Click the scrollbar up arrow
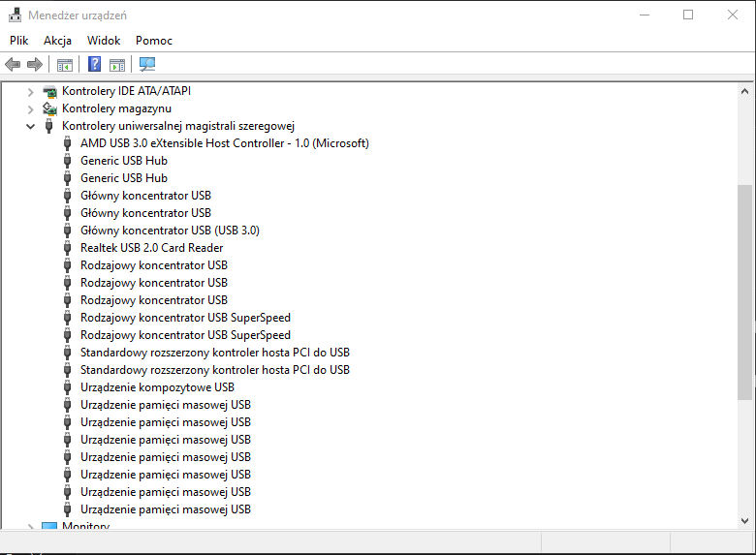756x555 pixels. 744,91
